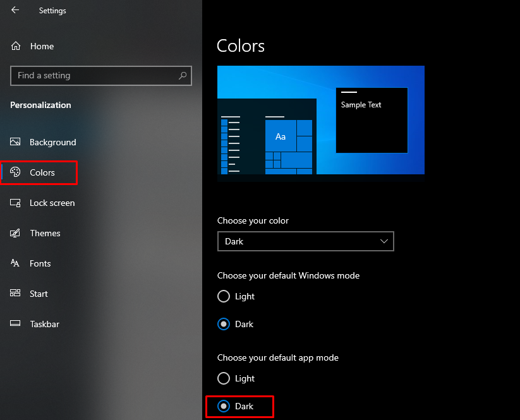Select Light for default Windows mode
This screenshot has width=520, height=420.
224,296
